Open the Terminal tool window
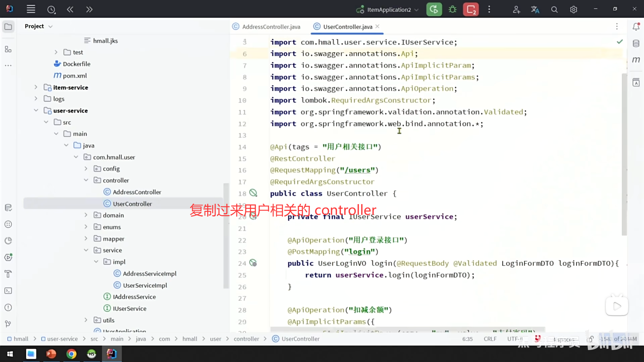644x362 pixels. (8, 291)
